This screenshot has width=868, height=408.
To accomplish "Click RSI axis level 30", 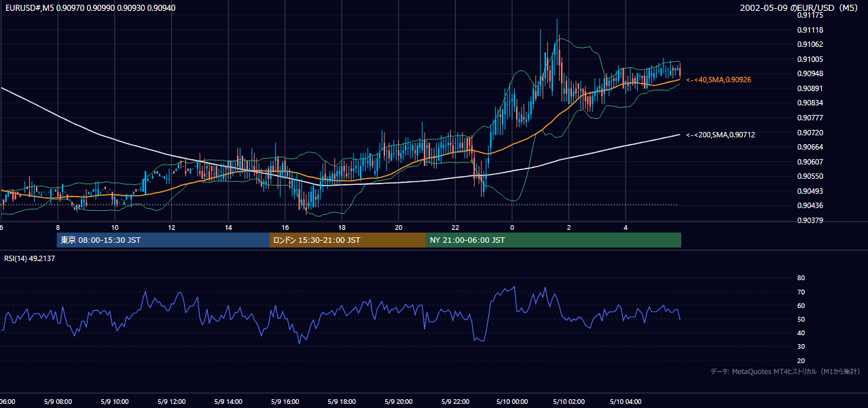I will [801, 347].
